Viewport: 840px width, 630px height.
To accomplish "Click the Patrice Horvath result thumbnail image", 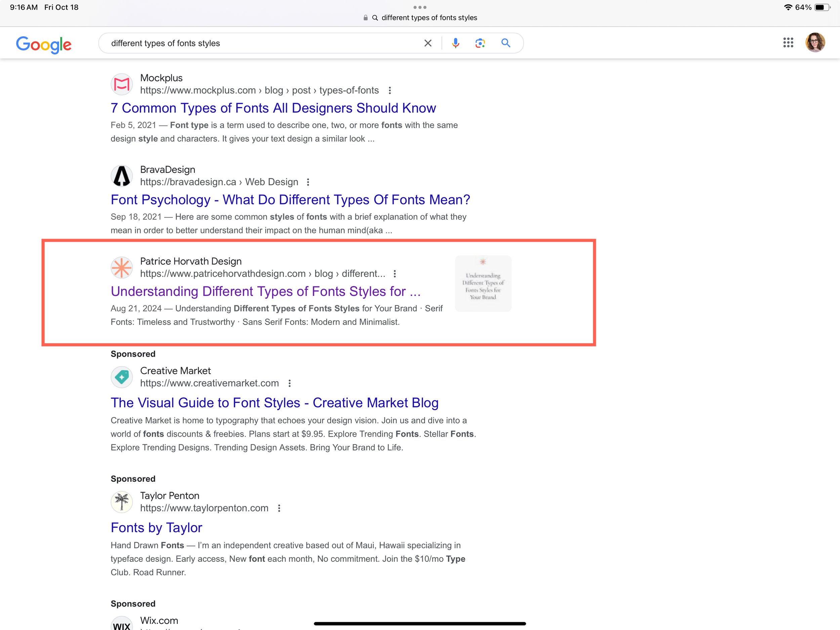I will [483, 283].
